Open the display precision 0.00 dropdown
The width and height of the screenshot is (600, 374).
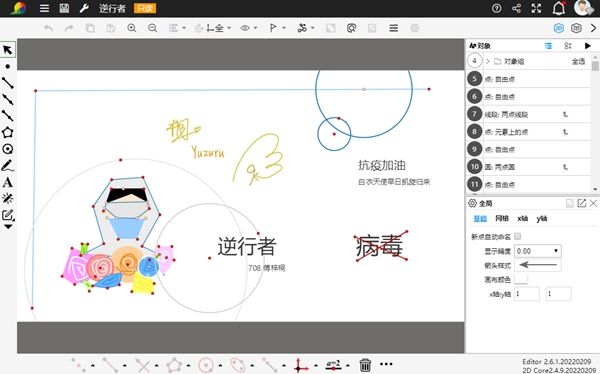click(x=538, y=251)
